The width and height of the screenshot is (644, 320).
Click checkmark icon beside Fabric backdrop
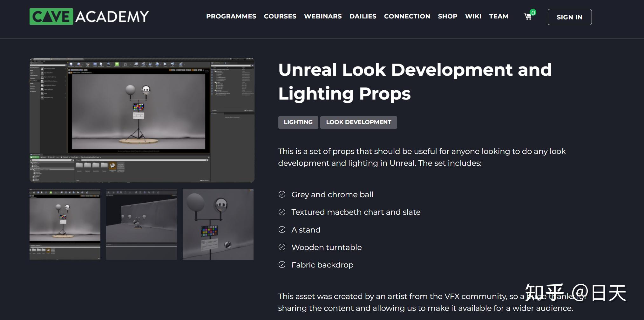click(x=282, y=265)
